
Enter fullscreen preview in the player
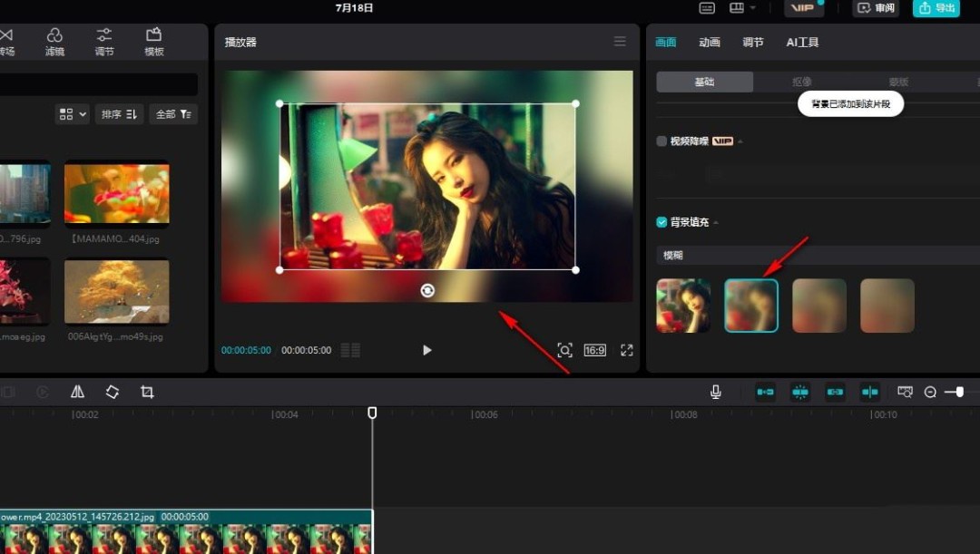[626, 350]
